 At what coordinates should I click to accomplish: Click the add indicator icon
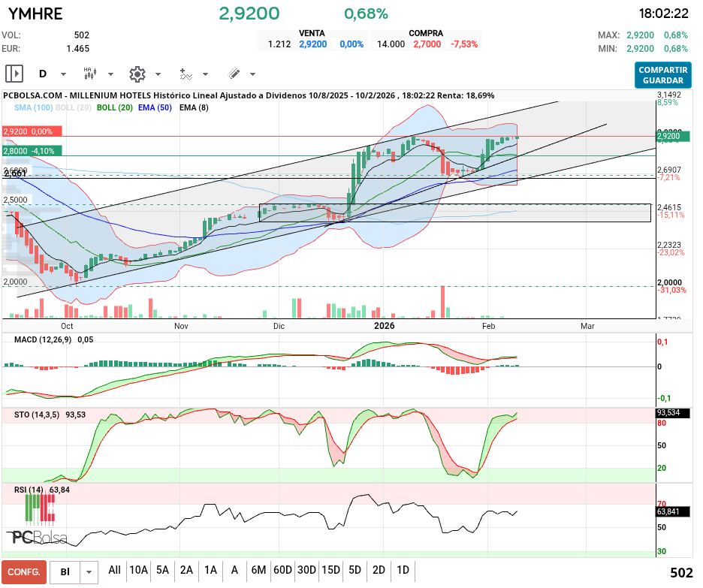click(185, 74)
